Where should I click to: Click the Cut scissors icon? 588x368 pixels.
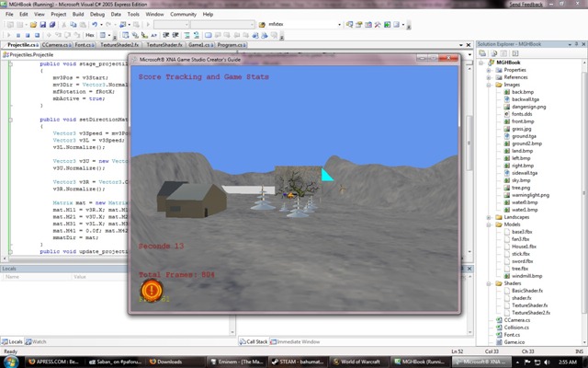(63, 25)
